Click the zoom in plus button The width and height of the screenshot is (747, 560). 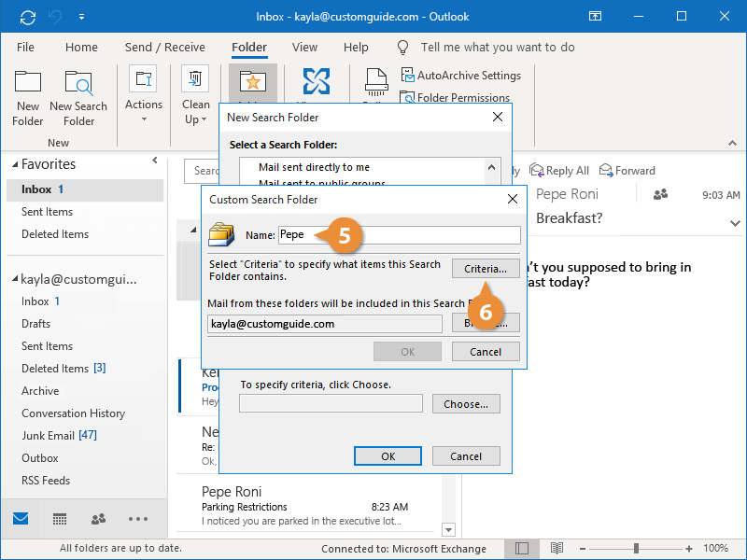tap(689, 549)
